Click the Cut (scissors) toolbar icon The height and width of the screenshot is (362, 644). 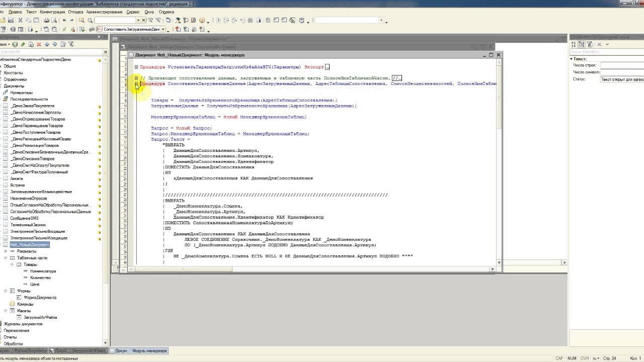pyautogui.click(x=21, y=21)
